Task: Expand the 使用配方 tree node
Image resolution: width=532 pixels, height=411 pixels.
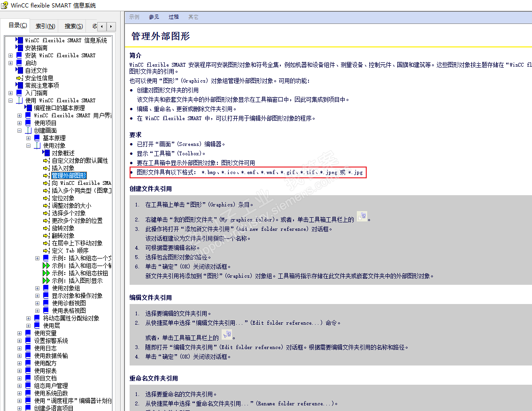Action: click(19, 363)
